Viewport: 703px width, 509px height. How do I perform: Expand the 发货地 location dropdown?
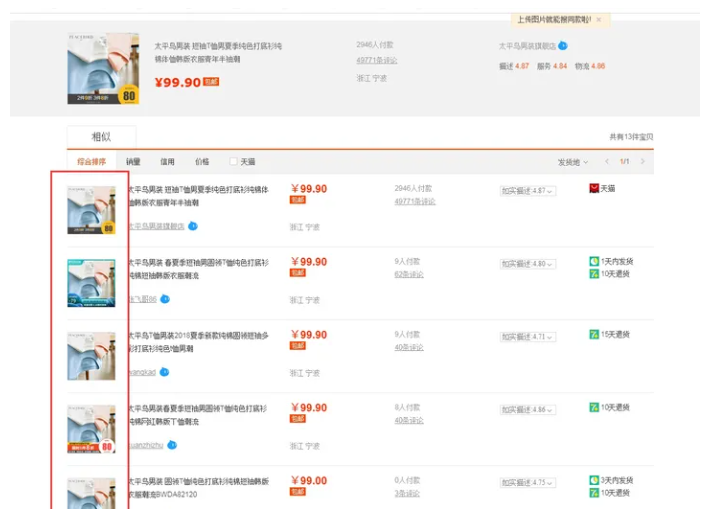(572, 161)
